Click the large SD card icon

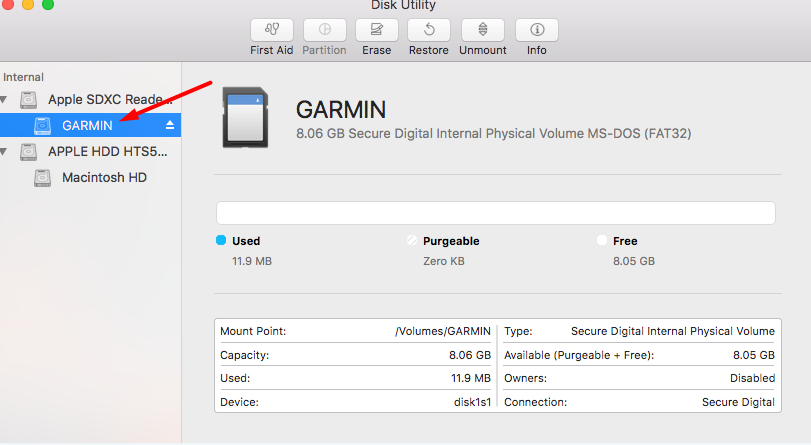245,117
